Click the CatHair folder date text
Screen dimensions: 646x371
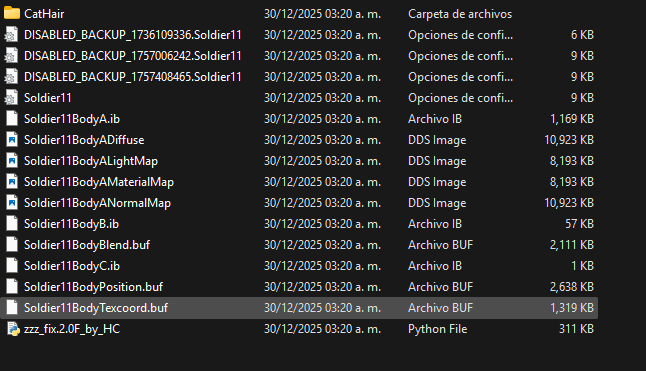322,14
